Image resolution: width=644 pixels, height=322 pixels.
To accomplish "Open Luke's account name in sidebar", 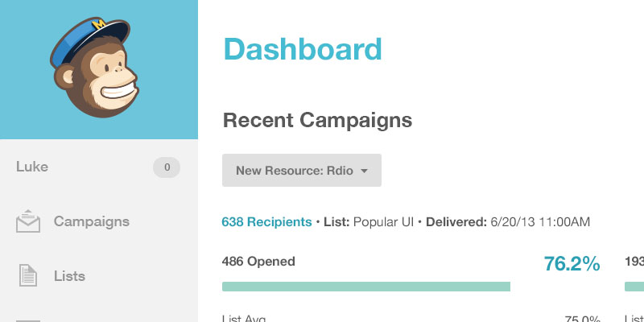I will click(x=32, y=167).
